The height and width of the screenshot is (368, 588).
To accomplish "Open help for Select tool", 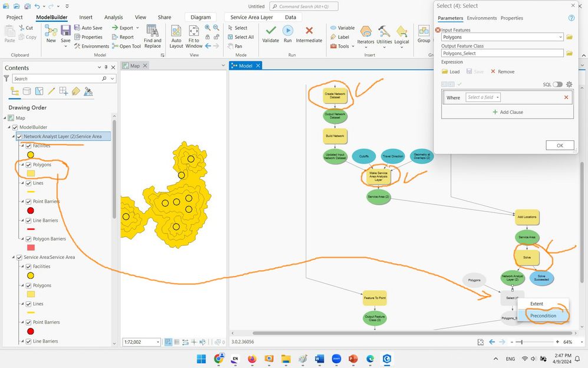I will click(x=572, y=18).
